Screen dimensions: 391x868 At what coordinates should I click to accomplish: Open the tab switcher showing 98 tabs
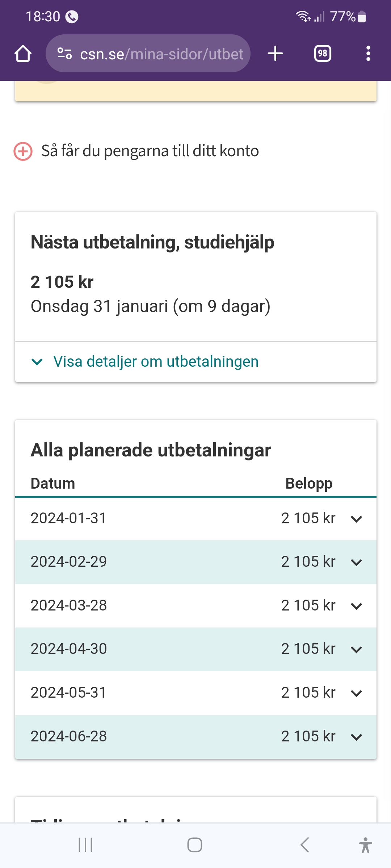323,54
